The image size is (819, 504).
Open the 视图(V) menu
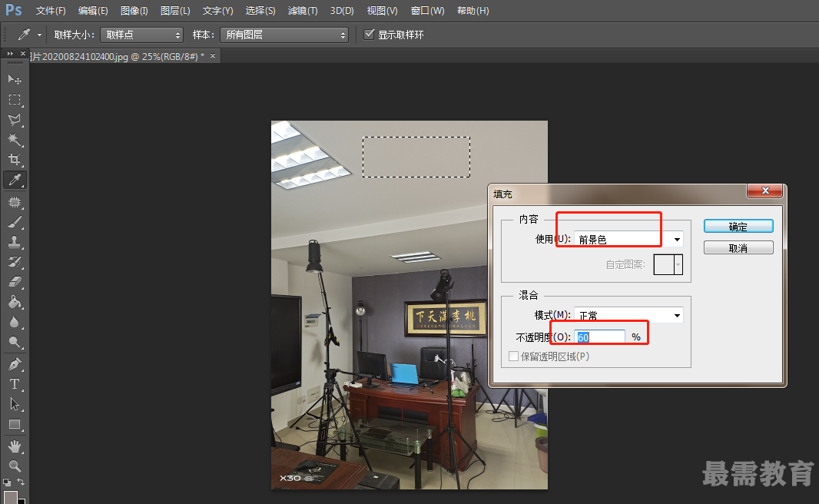383,11
